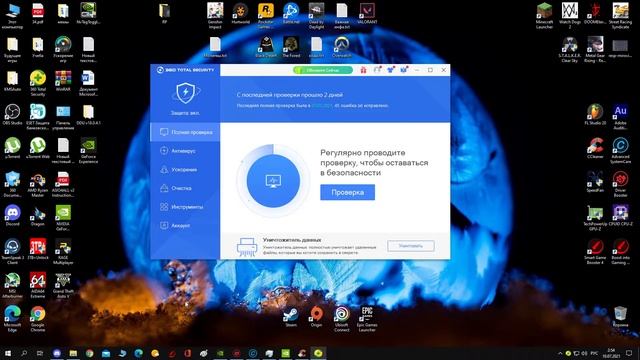Image resolution: width=640 pixels, height=360 pixels.
Task: Click the data shredder printer icon
Action: (247, 247)
